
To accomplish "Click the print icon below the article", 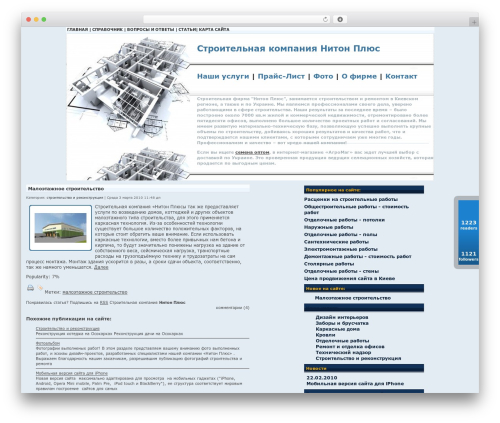I will point(30,288).
